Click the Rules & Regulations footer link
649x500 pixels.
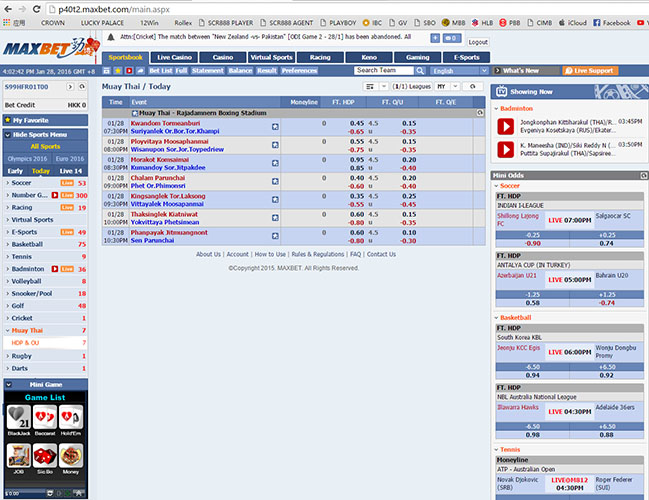317,254
